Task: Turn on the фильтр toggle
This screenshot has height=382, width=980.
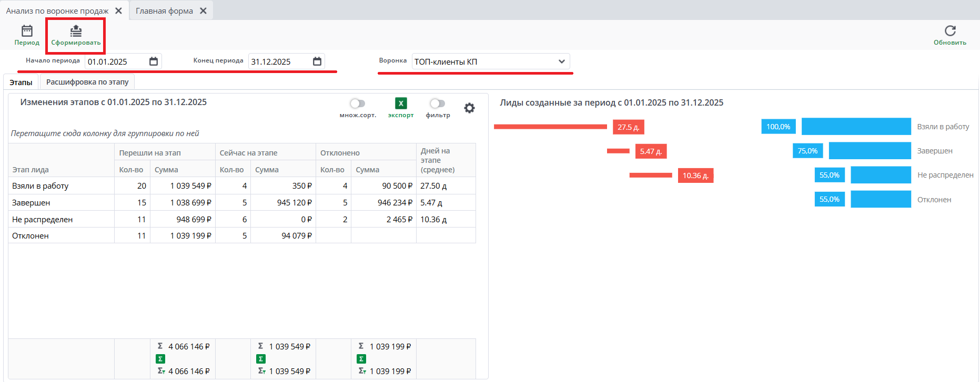Action: [x=437, y=104]
